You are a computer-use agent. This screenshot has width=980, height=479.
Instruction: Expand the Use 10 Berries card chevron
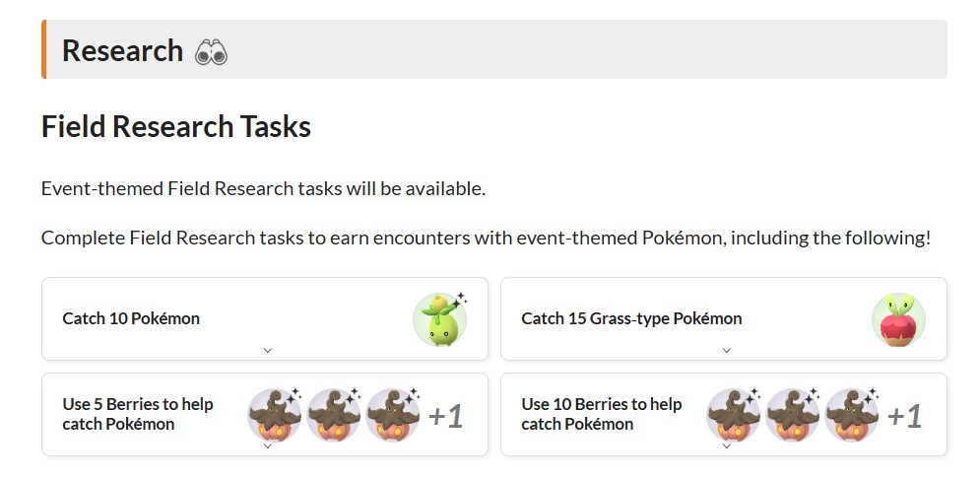click(x=727, y=445)
